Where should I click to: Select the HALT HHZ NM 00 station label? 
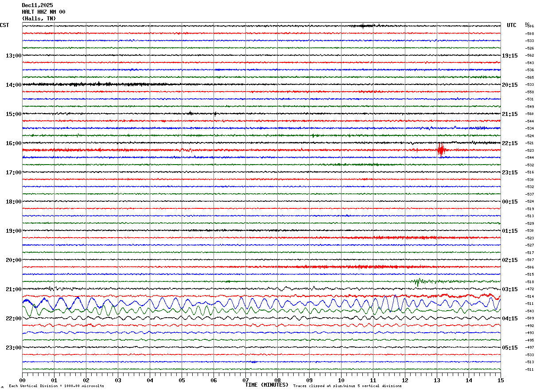click(43, 12)
